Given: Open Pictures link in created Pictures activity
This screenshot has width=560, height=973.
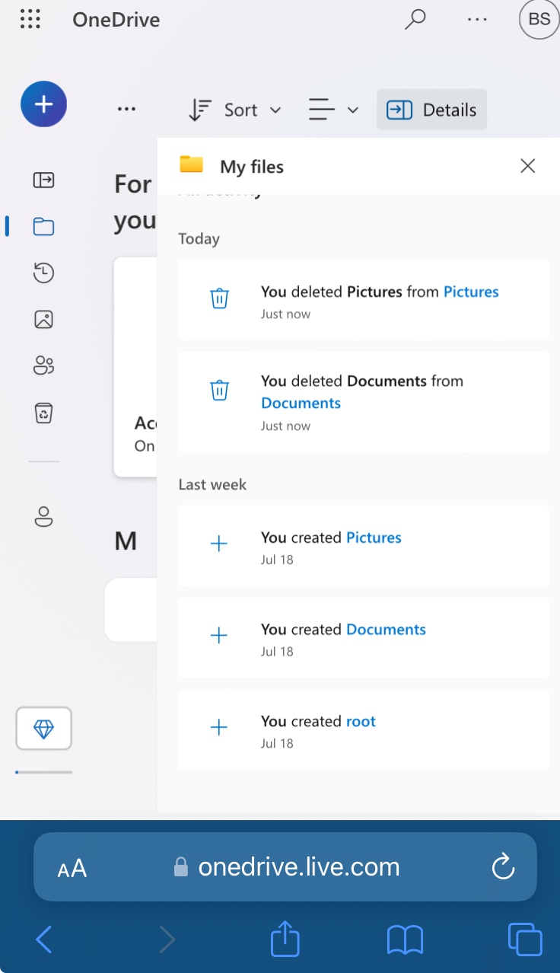Looking at the screenshot, I should 374,538.
